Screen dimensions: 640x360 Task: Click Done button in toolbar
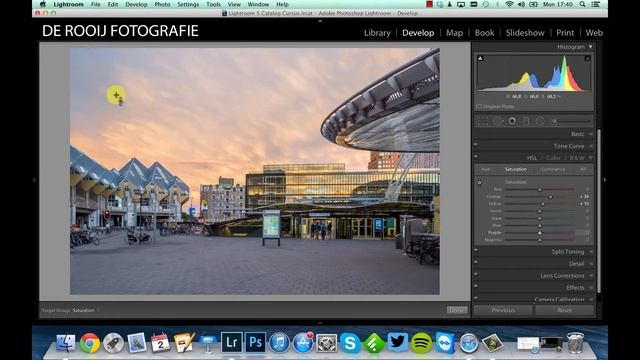pos(457,310)
